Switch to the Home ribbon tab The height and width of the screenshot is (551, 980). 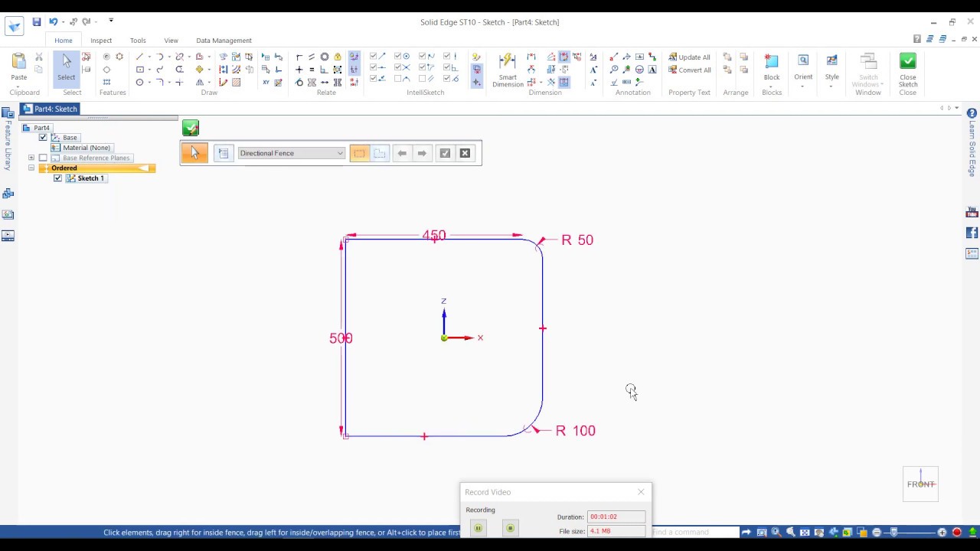click(x=64, y=41)
